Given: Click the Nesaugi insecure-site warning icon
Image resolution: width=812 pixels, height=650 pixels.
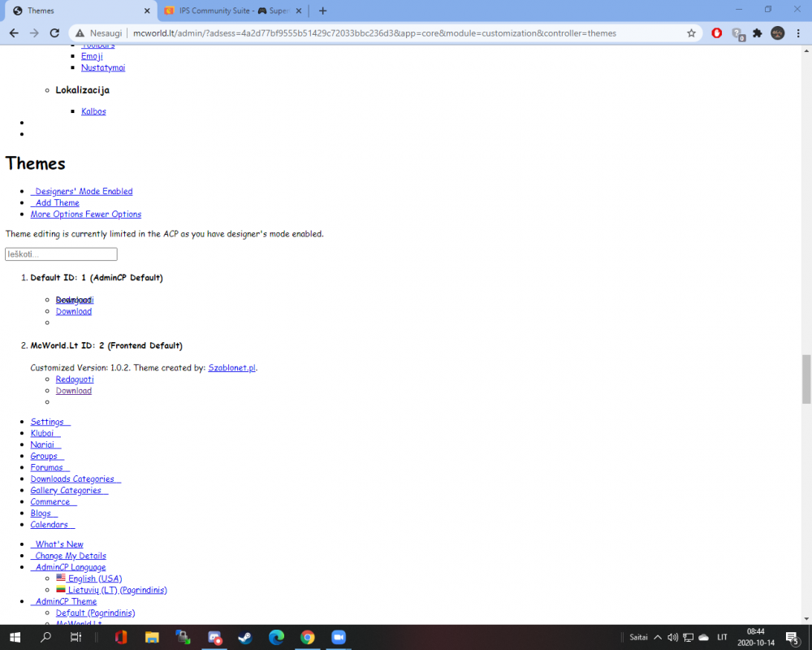Looking at the screenshot, I should click(x=80, y=33).
